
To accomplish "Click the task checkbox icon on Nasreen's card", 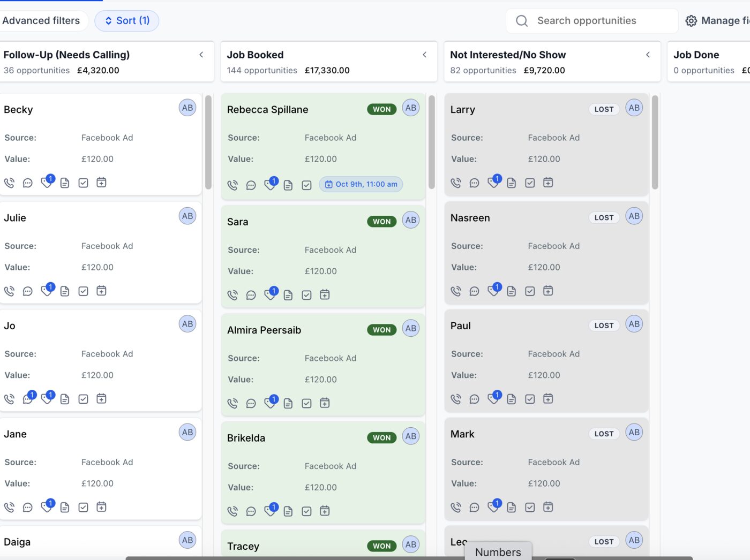I will [x=530, y=291].
